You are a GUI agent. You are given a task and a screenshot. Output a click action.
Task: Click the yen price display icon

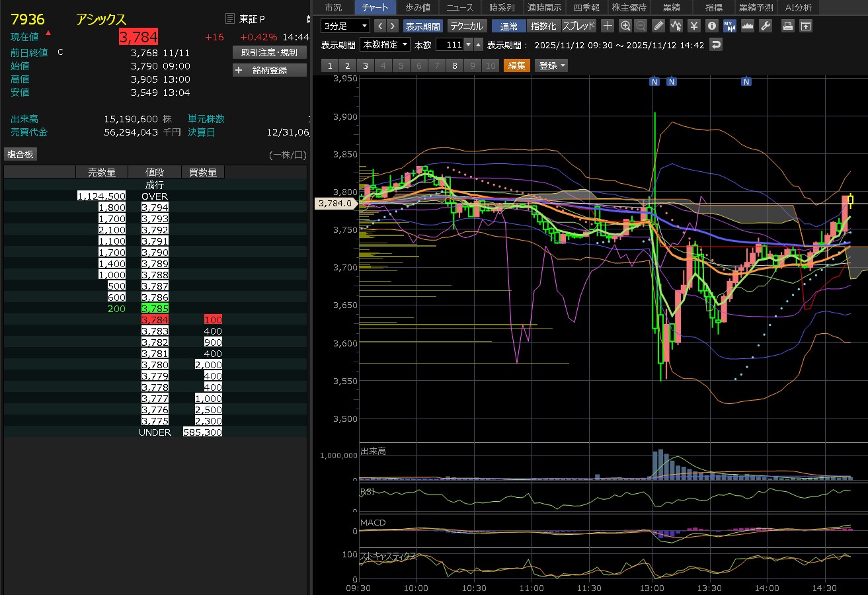click(x=693, y=26)
